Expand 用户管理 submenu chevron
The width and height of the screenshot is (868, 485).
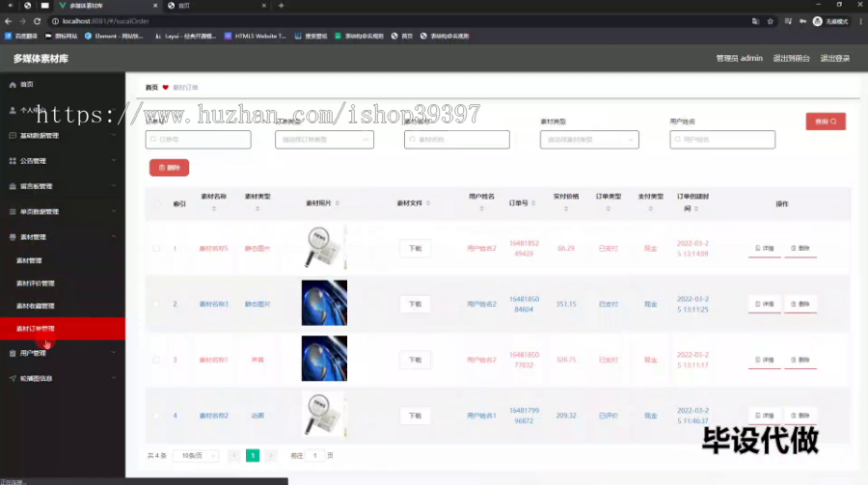coord(114,353)
